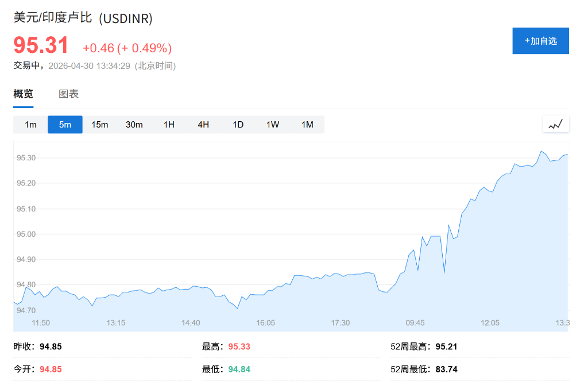The width and height of the screenshot is (588, 389).
Task: Click the +加自选 watchlist button
Action: point(540,40)
